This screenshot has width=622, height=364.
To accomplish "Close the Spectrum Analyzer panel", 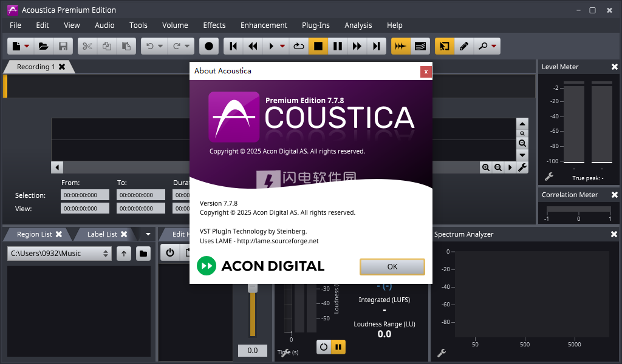I will pos(614,234).
